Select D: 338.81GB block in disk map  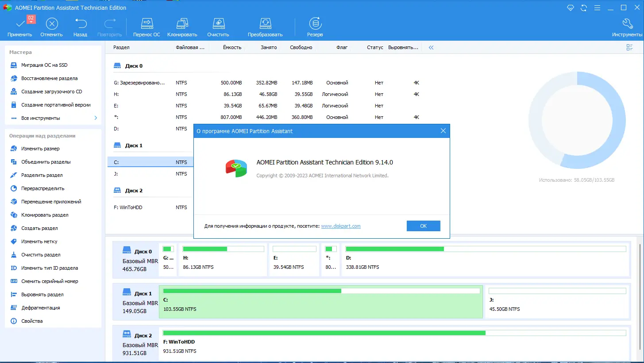[486, 260]
